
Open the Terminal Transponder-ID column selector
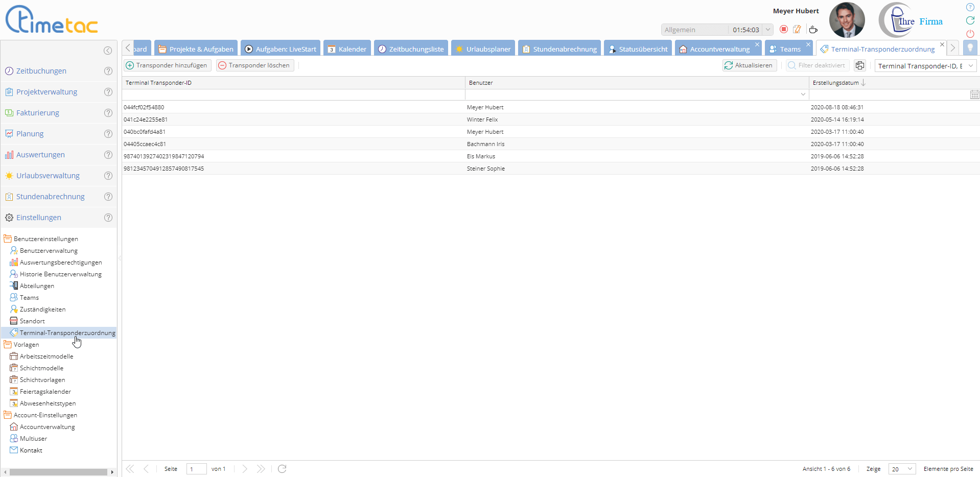pyautogui.click(x=925, y=66)
